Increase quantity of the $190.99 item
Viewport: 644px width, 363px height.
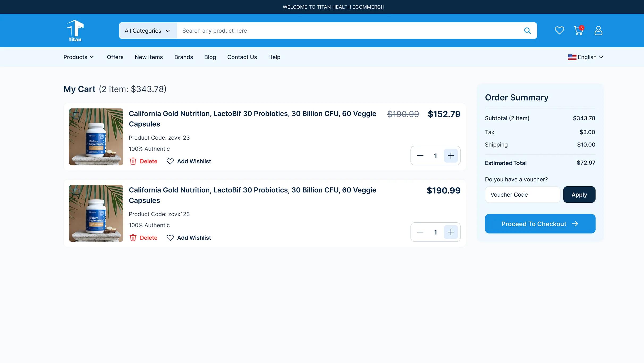click(x=451, y=232)
